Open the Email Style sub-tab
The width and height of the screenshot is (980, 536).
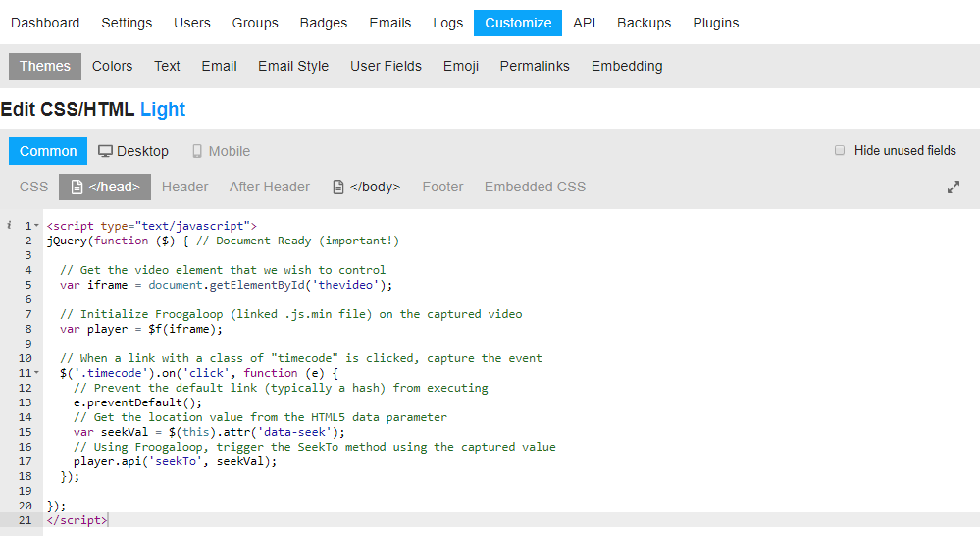[293, 67]
